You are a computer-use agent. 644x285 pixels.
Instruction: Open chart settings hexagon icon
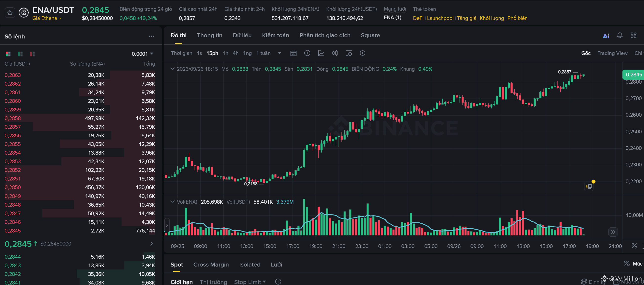point(363,53)
